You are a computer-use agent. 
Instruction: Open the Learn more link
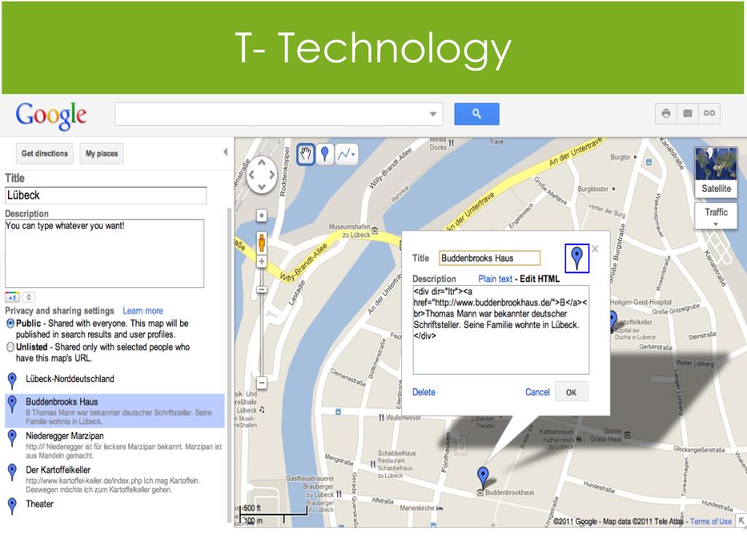tap(143, 311)
